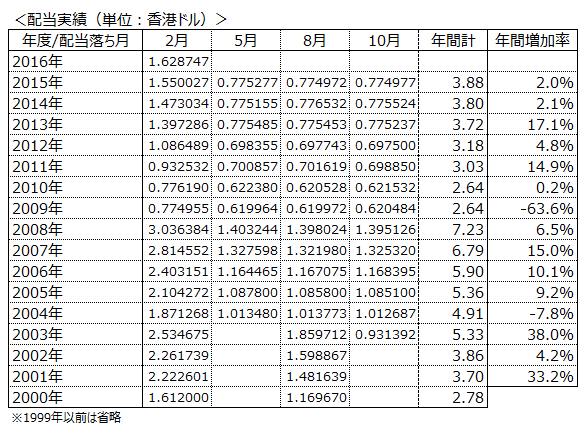Click the growth rate 17.1%
Viewport: 585px width, 437px height.
pos(550,124)
